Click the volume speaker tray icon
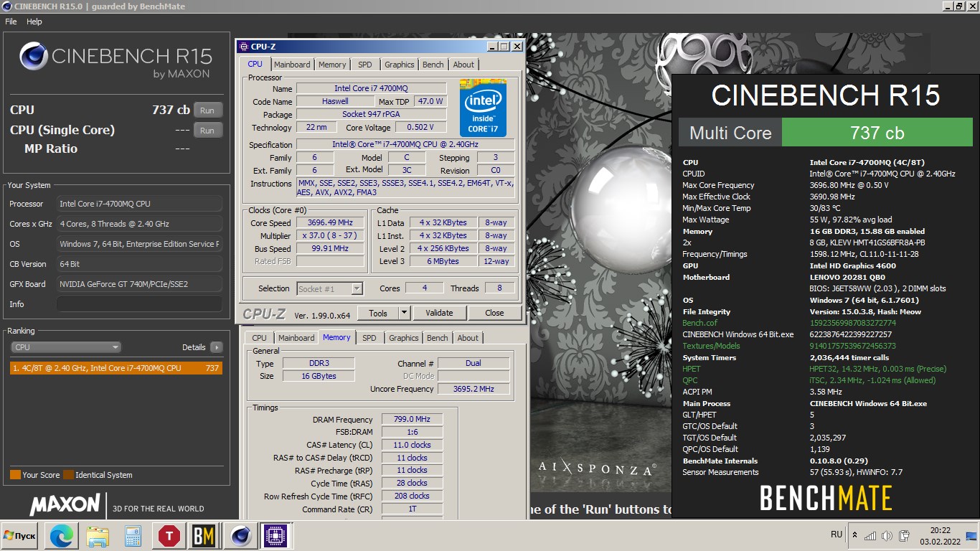The image size is (980, 551). point(887,535)
